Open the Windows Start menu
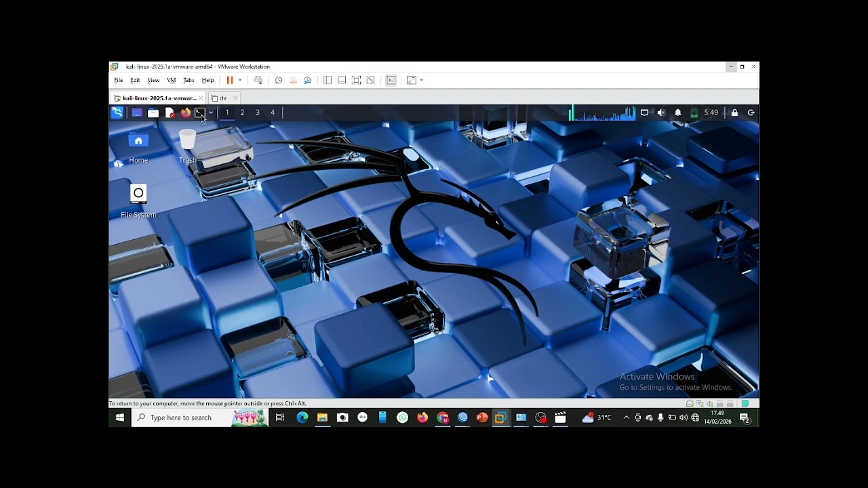 click(x=120, y=418)
